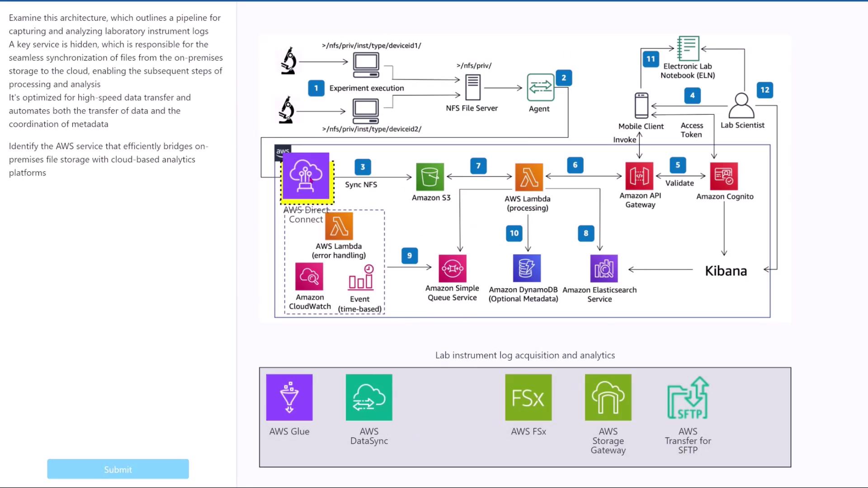Click the Amazon API Gateway icon

point(639,176)
